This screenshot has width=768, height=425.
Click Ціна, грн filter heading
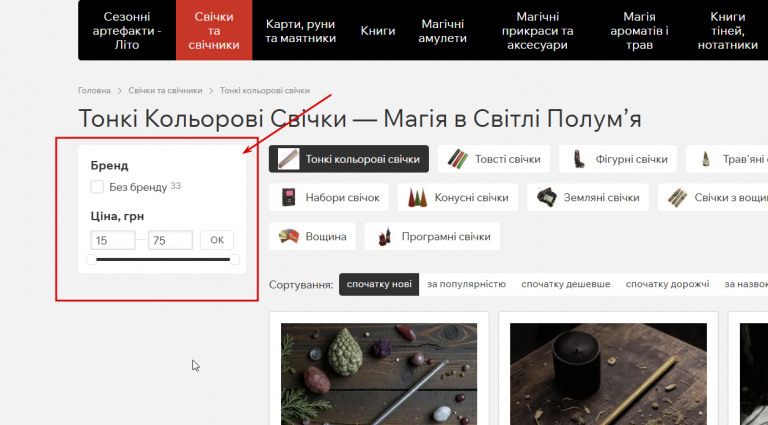[x=118, y=216]
